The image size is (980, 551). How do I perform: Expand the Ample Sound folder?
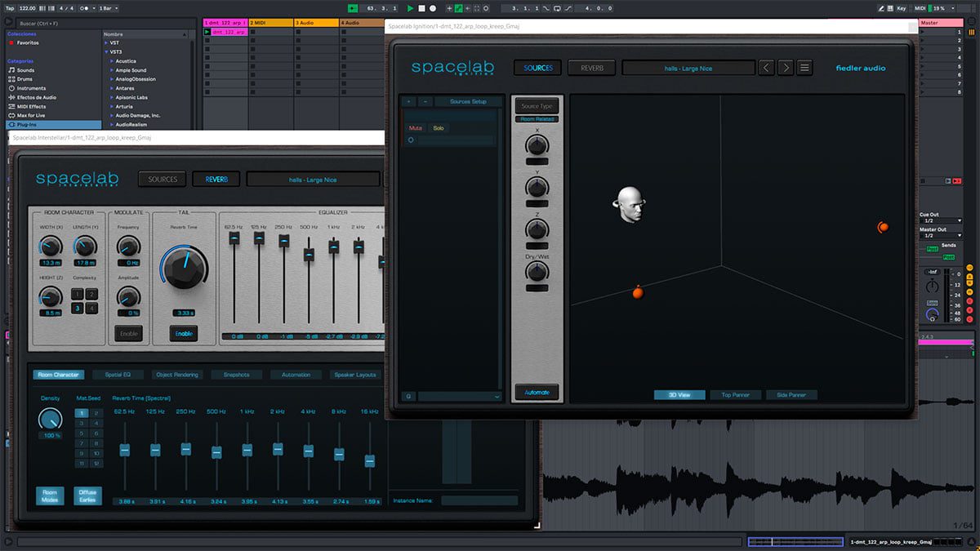tap(112, 70)
